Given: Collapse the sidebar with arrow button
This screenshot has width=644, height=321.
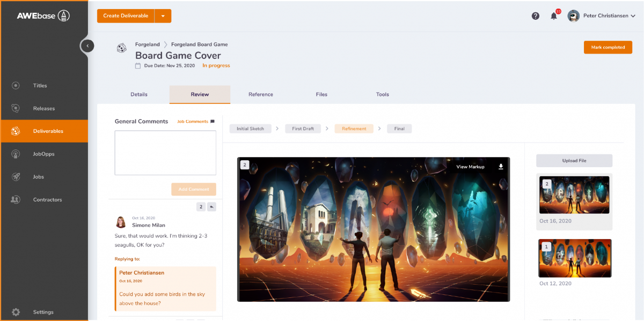Looking at the screenshot, I should coord(87,46).
